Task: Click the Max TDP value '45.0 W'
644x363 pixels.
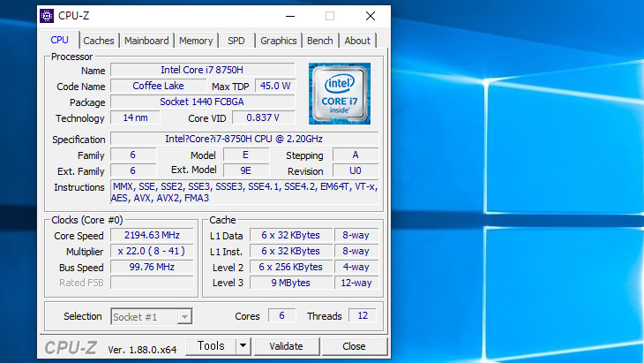Action: (x=275, y=86)
